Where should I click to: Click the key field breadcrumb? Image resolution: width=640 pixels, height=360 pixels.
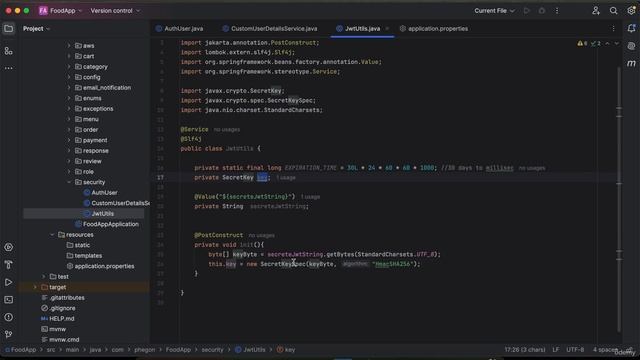click(x=286, y=350)
